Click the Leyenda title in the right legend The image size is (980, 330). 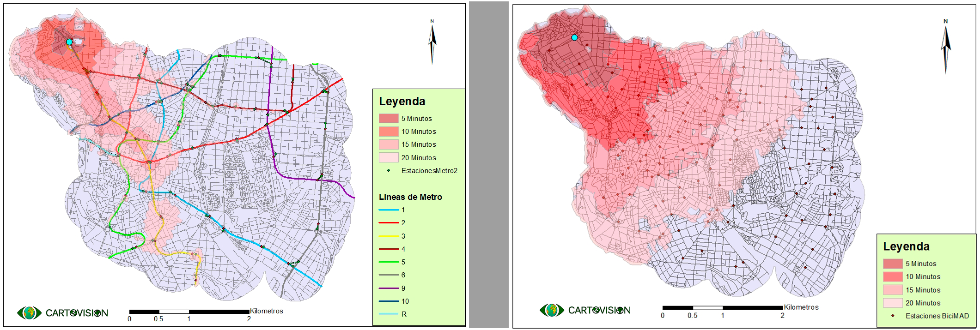[x=906, y=246]
